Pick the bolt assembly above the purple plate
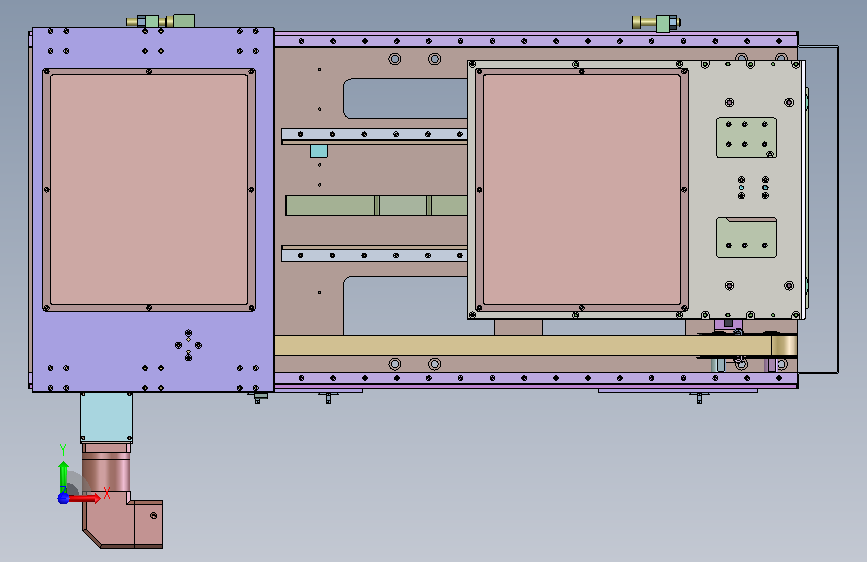The image size is (867, 562). pos(160,21)
